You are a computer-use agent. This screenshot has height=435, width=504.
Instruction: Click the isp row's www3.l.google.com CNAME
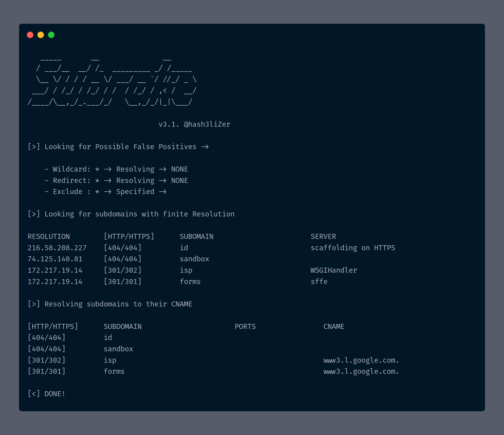(x=361, y=360)
